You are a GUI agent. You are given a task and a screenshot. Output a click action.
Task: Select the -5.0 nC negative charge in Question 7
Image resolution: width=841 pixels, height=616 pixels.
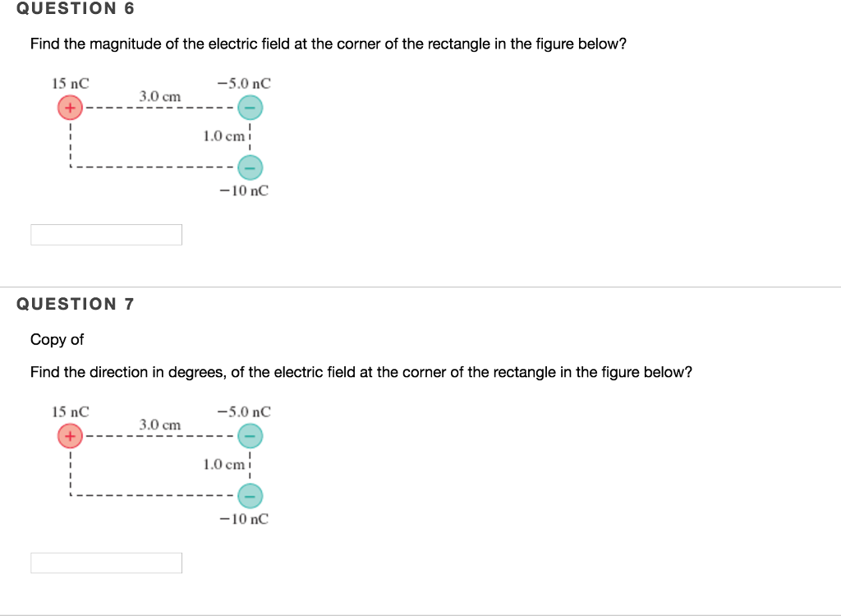(250, 435)
